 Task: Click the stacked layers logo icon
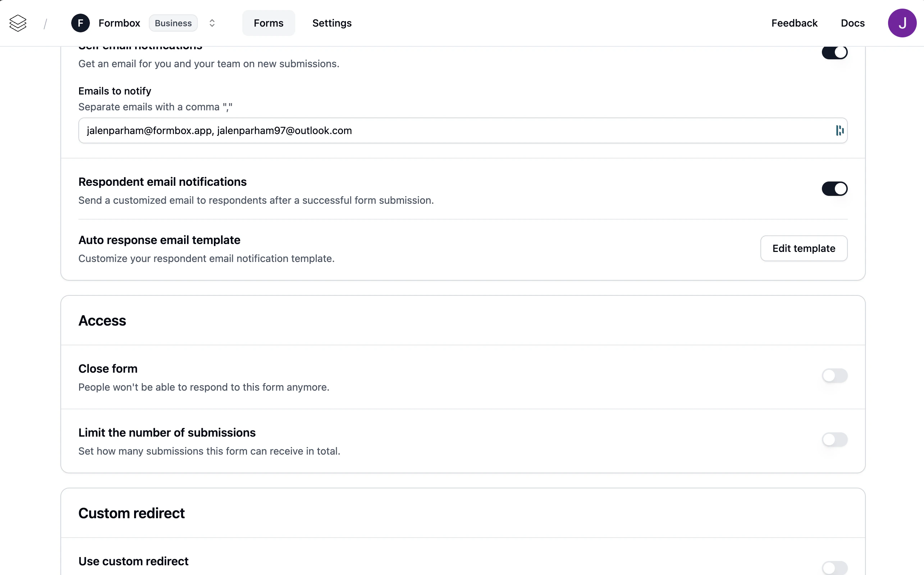point(18,23)
